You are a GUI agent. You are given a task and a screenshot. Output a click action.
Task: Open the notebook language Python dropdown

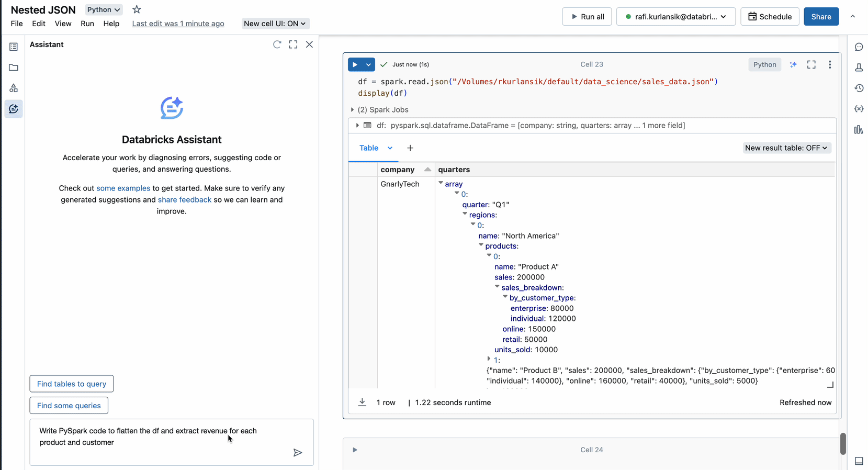pos(104,9)
